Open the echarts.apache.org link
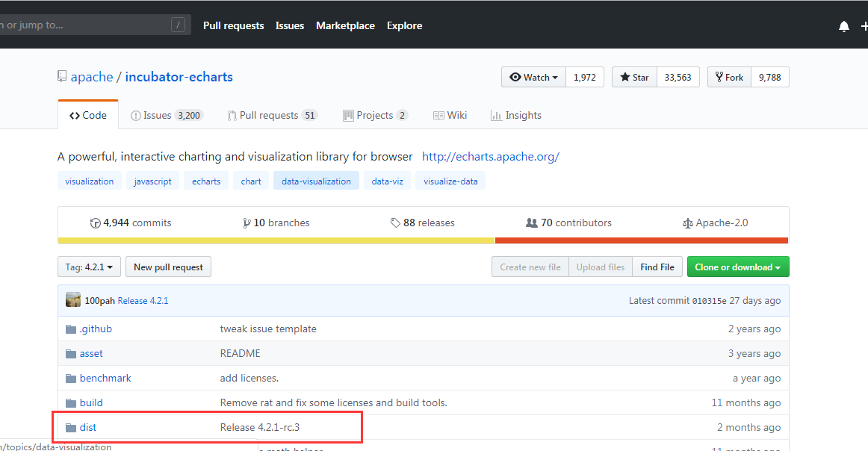868x451 pixels. tap(490, 157)
